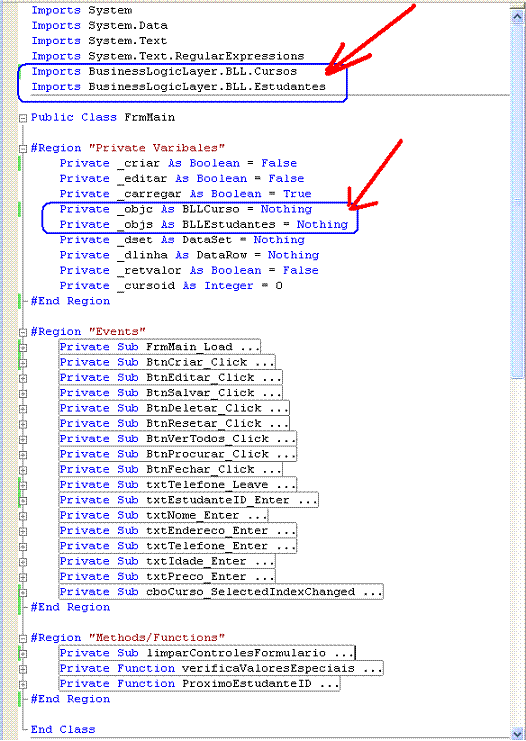The width and height of the screenshot is (526, 741).
Task: Collapse the "Private Varibales" region
Action: click(23, 149)
